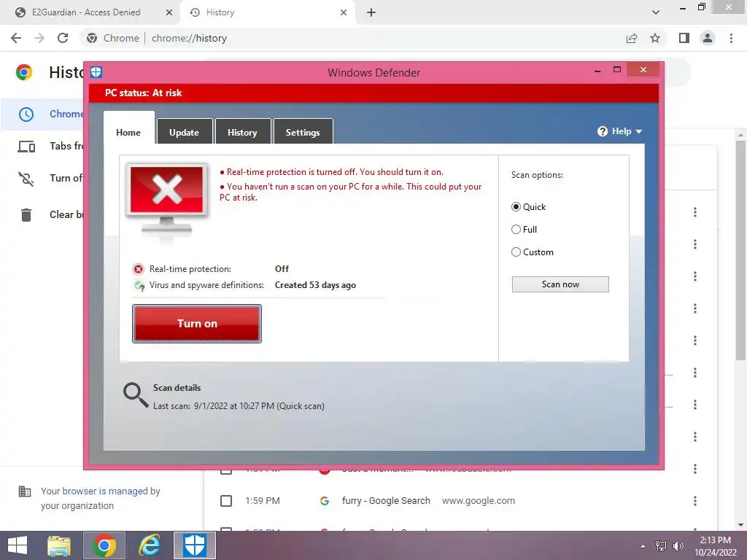Switch to the History tab in Defender

pyautogui.click(x=242, y=132)
